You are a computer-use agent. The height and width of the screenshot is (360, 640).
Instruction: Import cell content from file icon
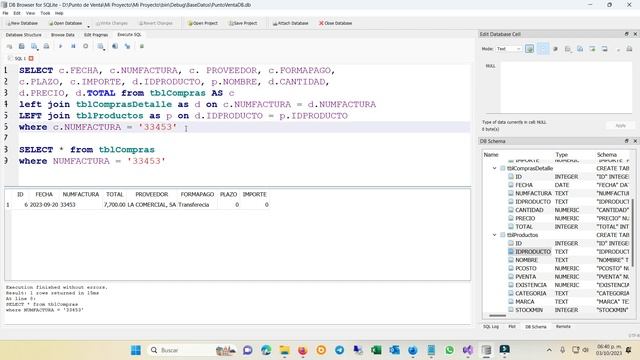[568, 49]
